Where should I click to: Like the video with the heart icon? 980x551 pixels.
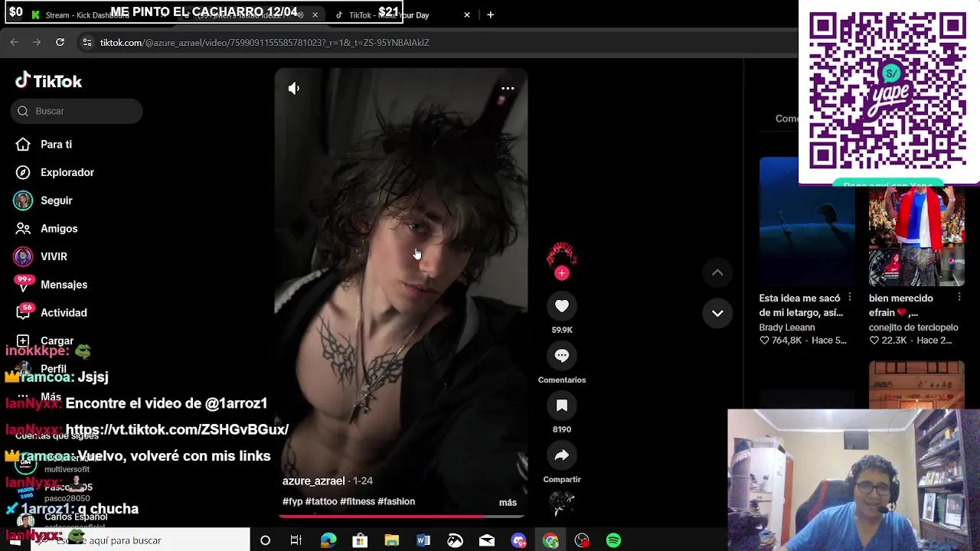(x=562, y=306)
